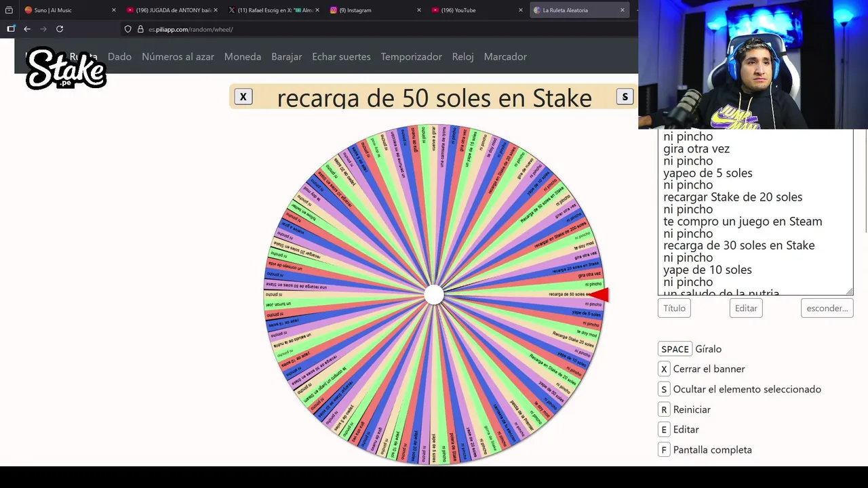This screenshot has height=488, width=868.
Task: Switch to the Rafael Escrig en X tab
Action: point(273,10)
